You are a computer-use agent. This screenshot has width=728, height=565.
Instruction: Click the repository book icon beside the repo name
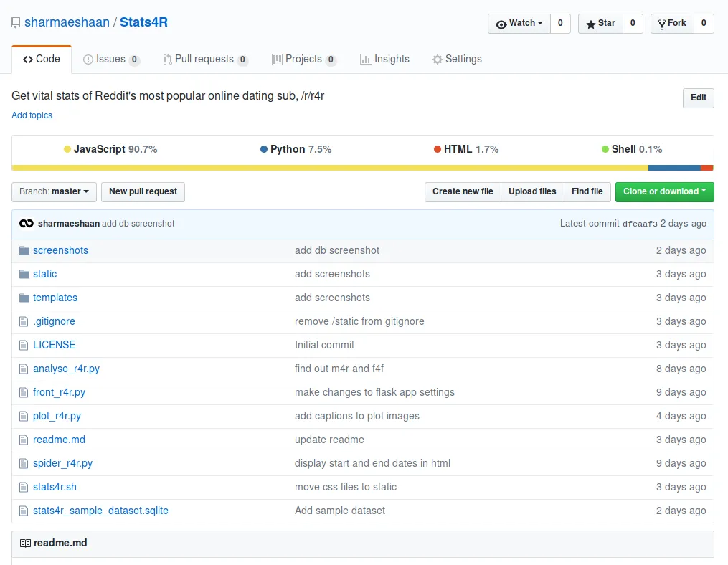(16, 23)
